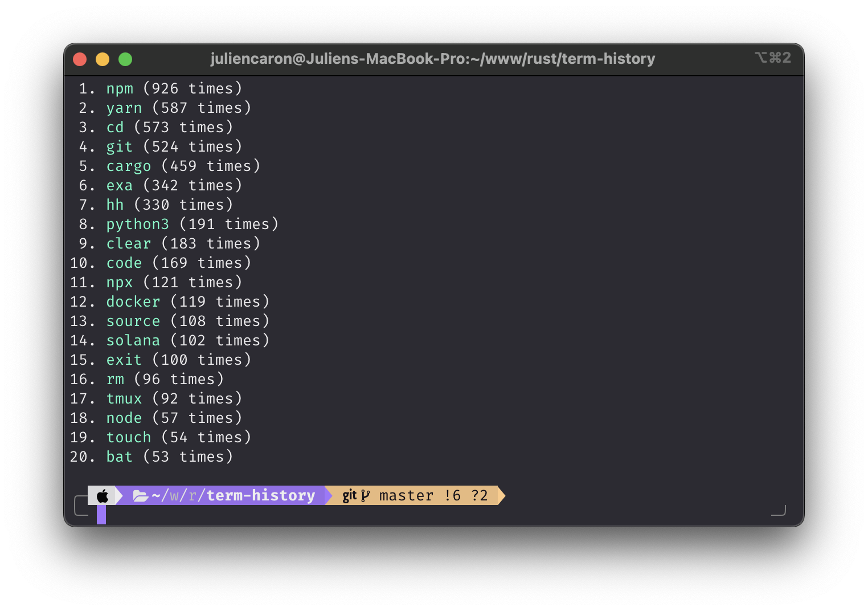Click the '(100 times)' count text

point(202,360)
